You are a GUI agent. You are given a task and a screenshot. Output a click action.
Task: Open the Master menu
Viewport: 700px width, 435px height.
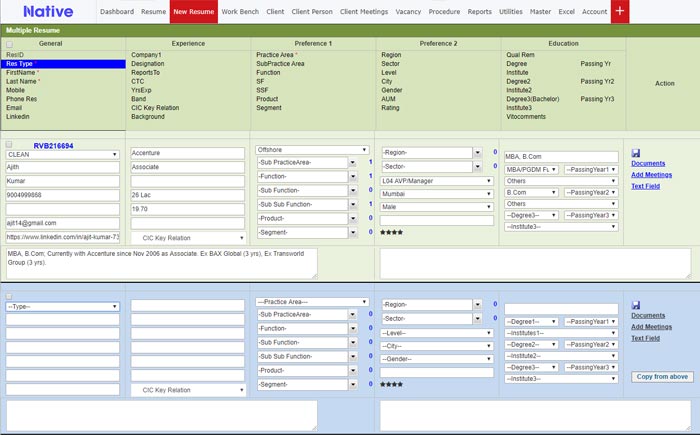[540, 12]
